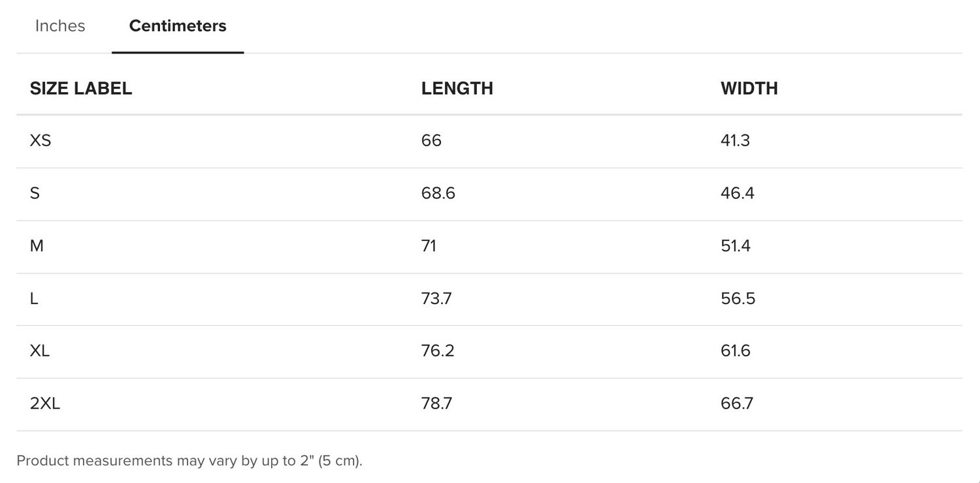
Task: Click the 2XL length value 78.7
Action: pyautogui.click(x=437, y=404)
